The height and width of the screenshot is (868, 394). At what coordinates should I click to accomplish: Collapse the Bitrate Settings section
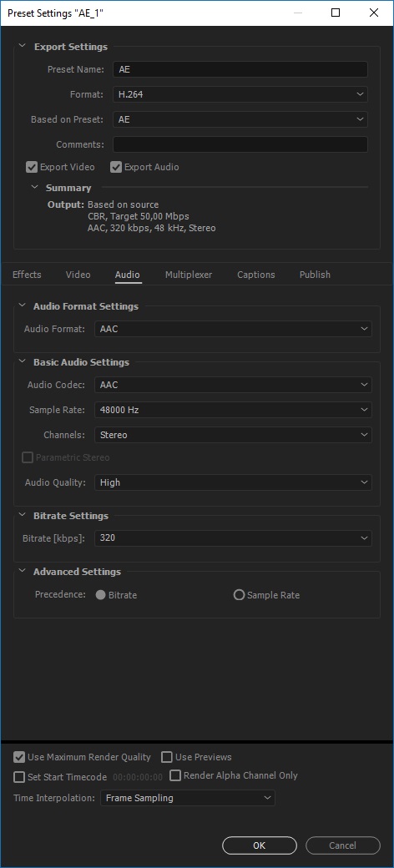click(x=23, y=515)
